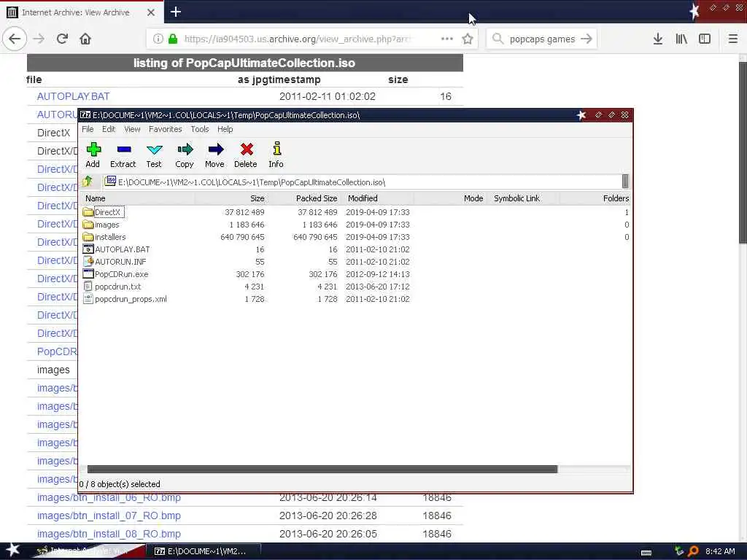Go up one folder level in 7-Zip

[88, 182]
